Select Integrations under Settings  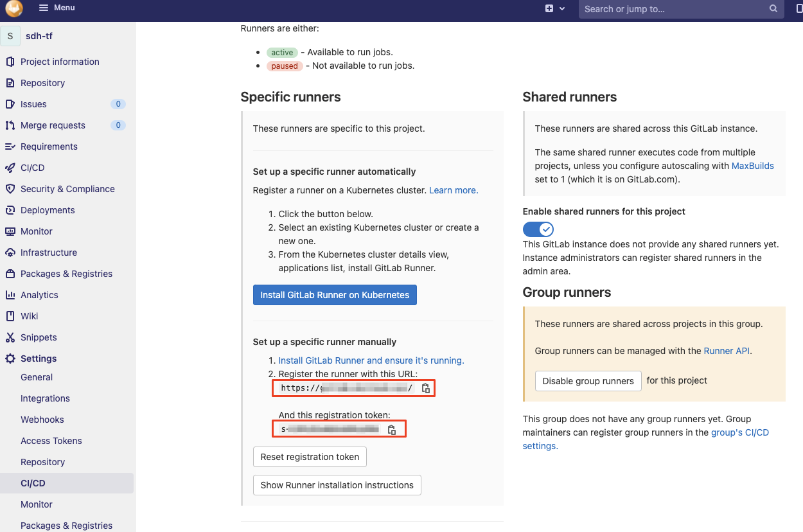tap(45, 398)
